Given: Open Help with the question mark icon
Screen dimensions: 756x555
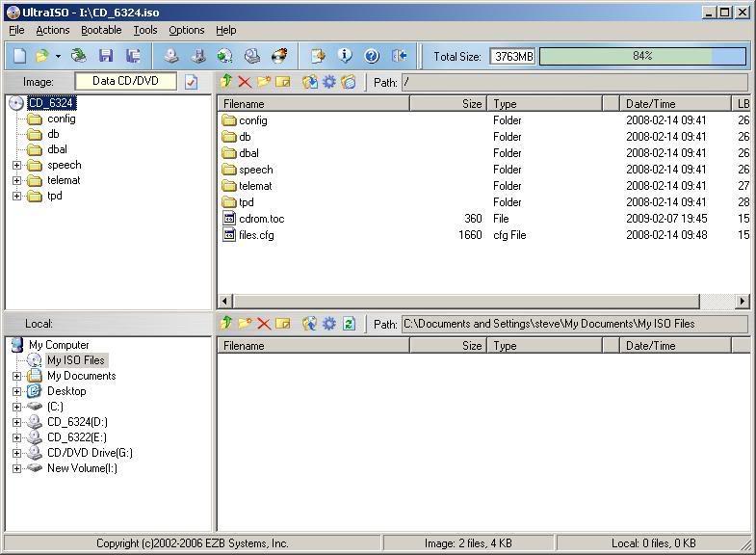Looking at the screenshot, I should 372,56.
